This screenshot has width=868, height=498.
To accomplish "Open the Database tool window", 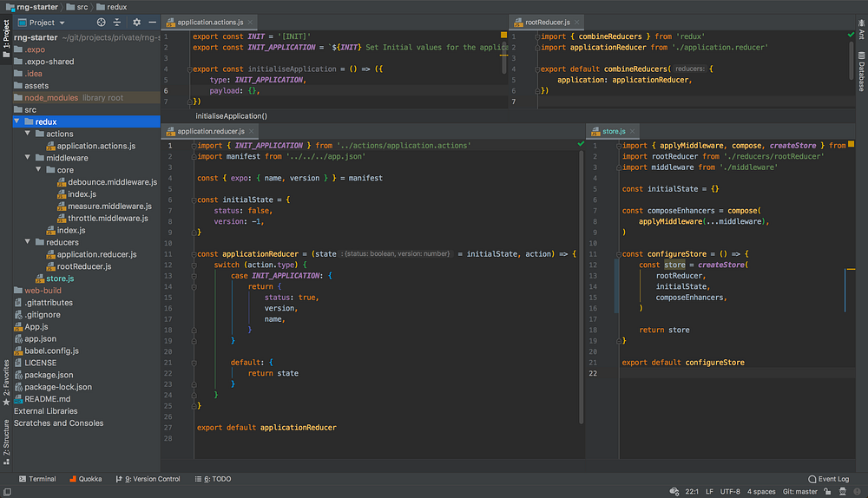I will [x=861, y=71].
